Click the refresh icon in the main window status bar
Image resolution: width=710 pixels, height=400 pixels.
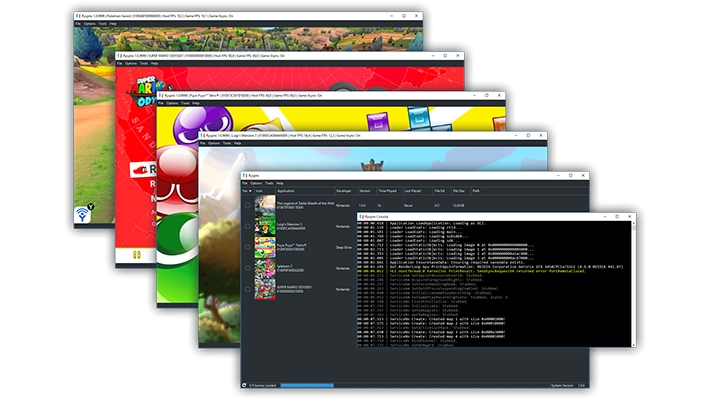click(245, 385)
